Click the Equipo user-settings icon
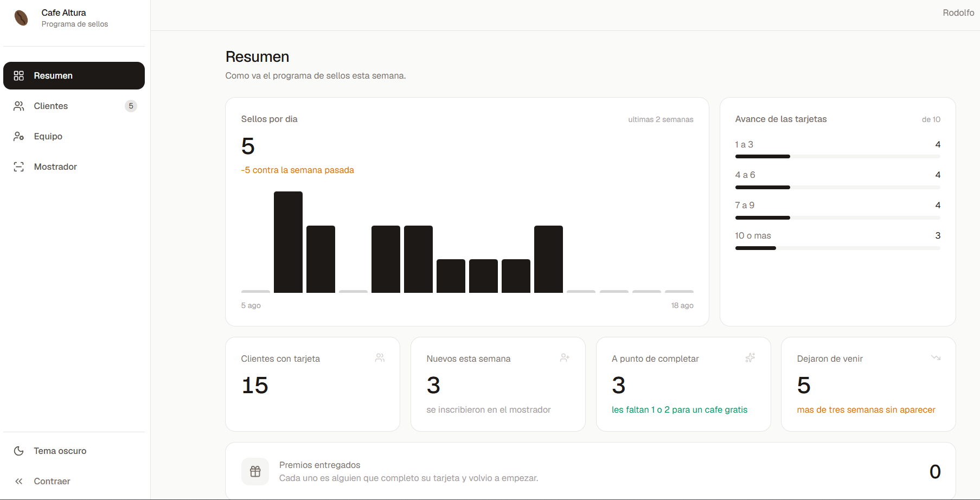 point(19,136)
